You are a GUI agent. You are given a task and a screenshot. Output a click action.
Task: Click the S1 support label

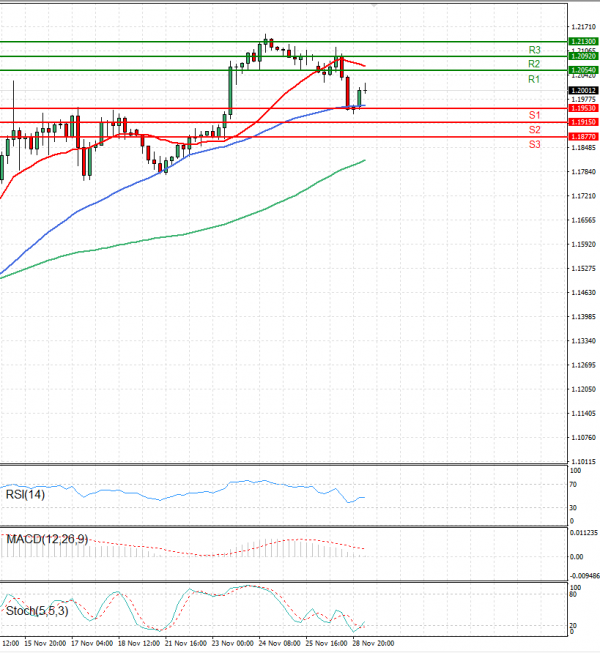coord(534,115)
